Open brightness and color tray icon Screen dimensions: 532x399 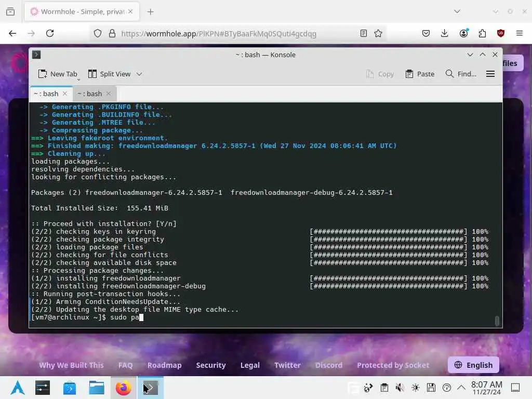click(416, 388)
